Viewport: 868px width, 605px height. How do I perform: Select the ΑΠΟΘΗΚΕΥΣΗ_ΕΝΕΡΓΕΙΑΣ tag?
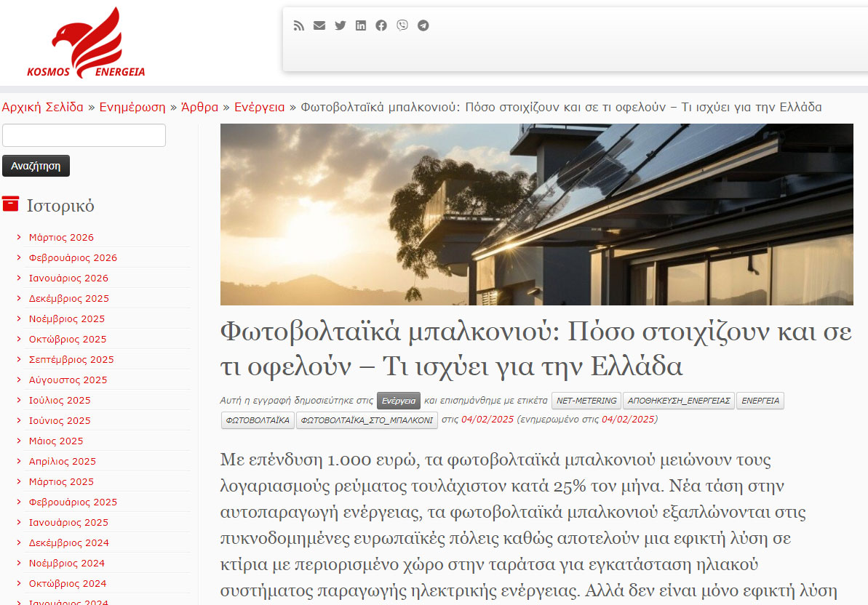(x=678, y=401)
